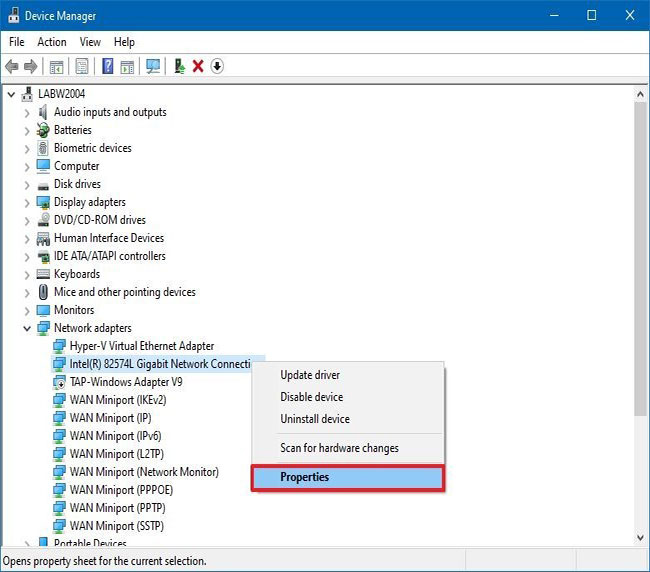Click the green-arrow update driver toolbar icon

click(x=179, y=66)
